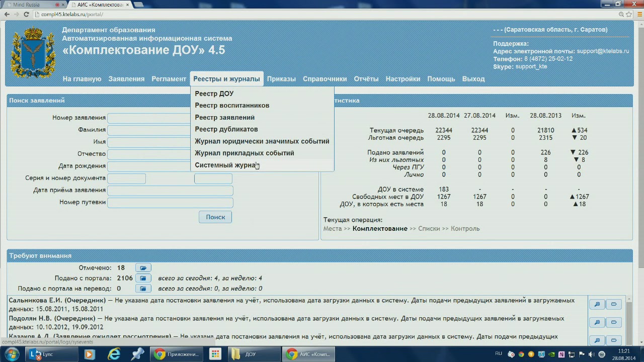Open Регламент menu

(x=169, y=79)
